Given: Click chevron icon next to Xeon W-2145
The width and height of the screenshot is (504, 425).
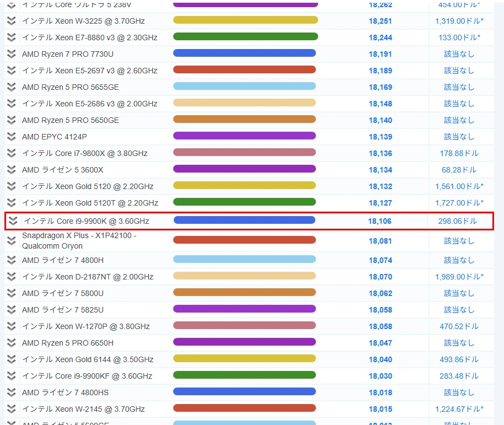Looking at the screenshot, I should [11, 409].
